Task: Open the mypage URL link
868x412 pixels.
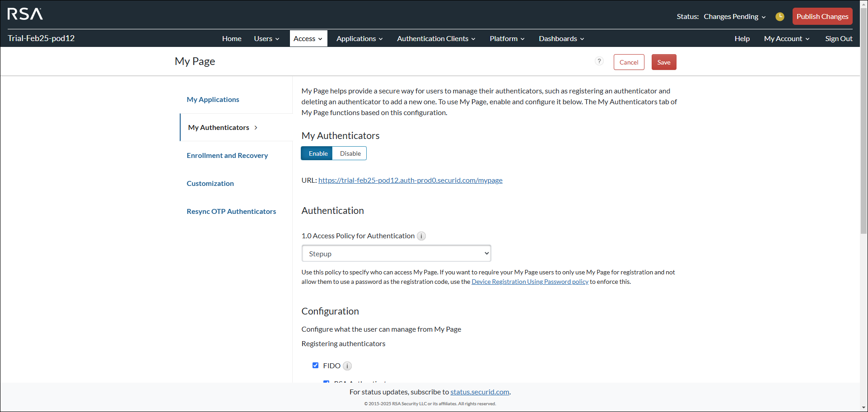Action: click(x=410, y=180)
